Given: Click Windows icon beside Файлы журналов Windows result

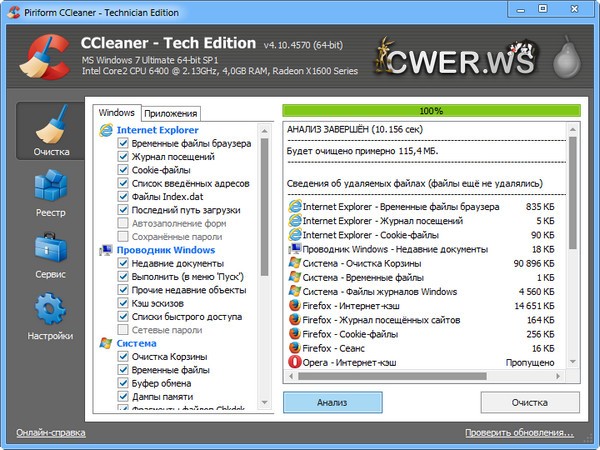Looking at the screenshot, I should [x=295, y=292].
